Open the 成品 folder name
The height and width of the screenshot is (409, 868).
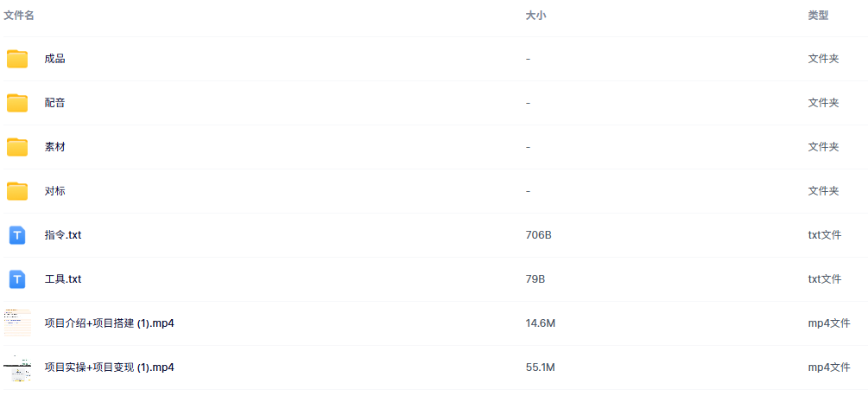tap(55, 59)
